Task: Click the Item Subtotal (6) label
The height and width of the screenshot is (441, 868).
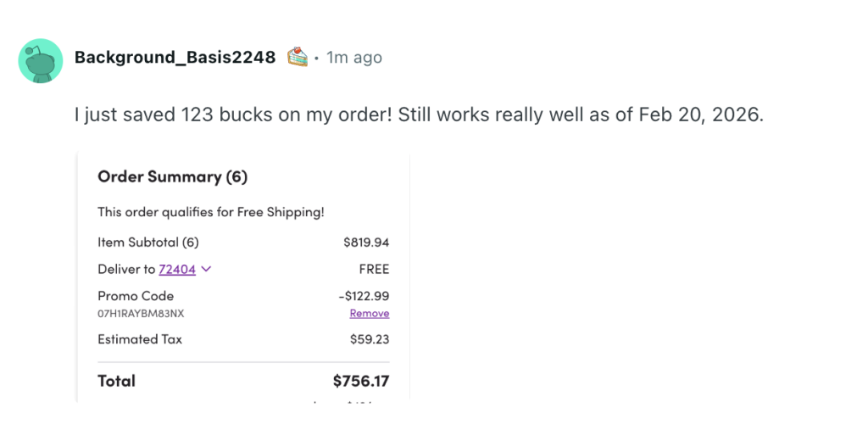Action: 148,243
